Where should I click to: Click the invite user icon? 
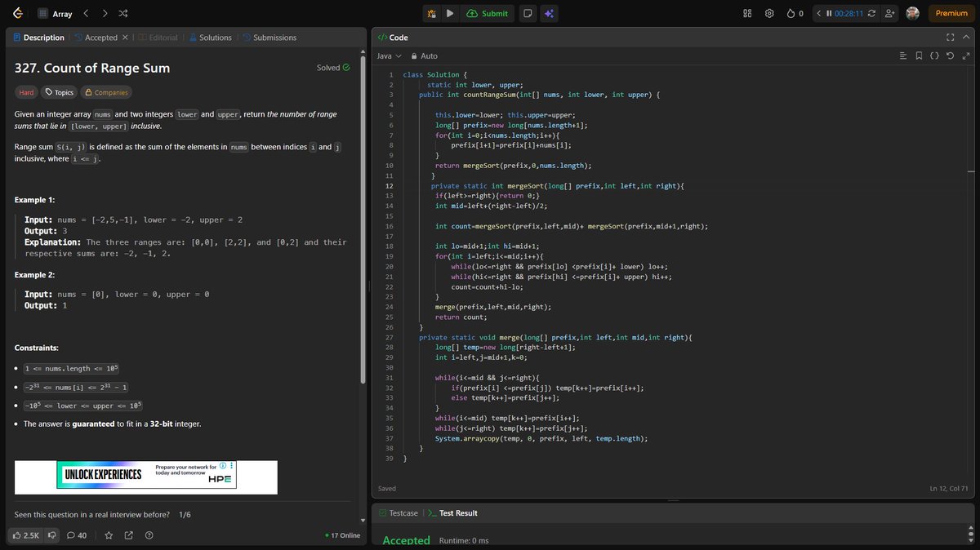[889, 13]
